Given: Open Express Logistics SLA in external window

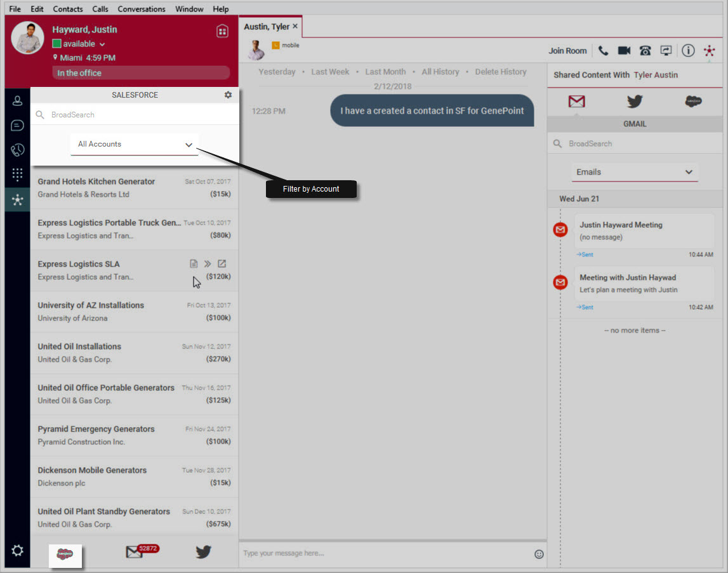Looking at the screenshot, I should [x=222, y=264].
